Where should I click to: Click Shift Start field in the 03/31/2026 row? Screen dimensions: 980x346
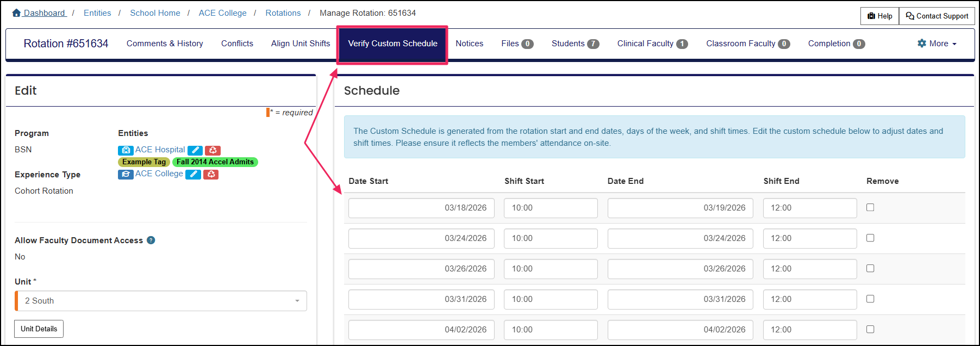(551, 299)
